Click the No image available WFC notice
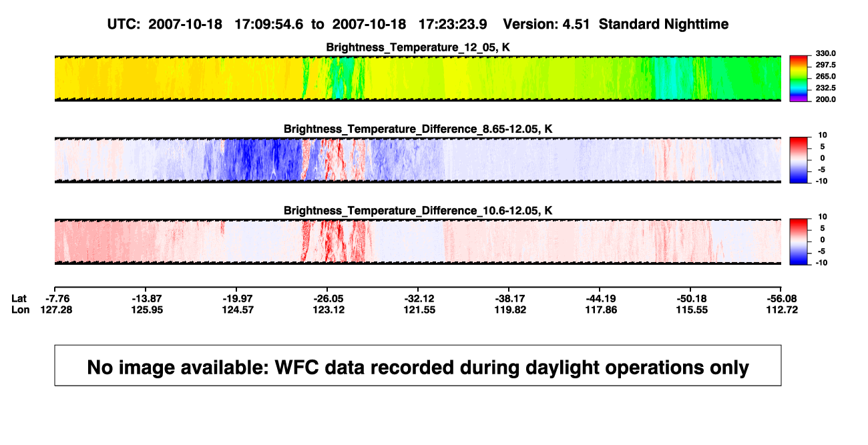This screenshot has height=445, width=868. [x=418, y=366]
